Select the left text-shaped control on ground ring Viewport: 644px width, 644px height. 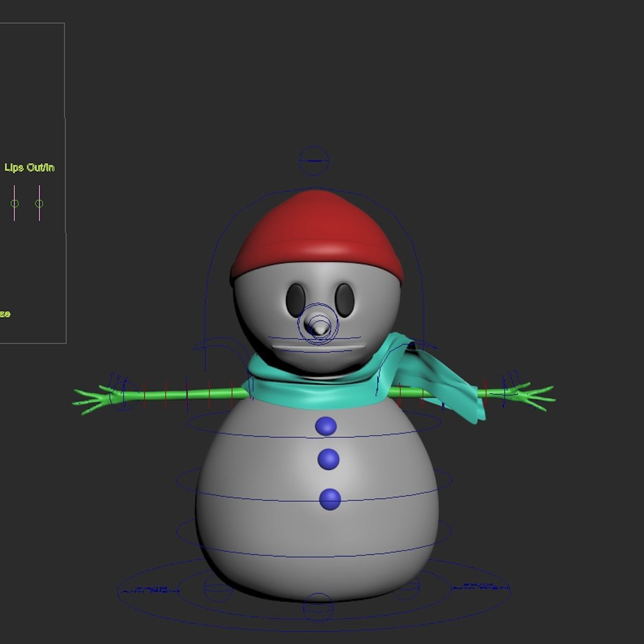[x=150, y=590]
